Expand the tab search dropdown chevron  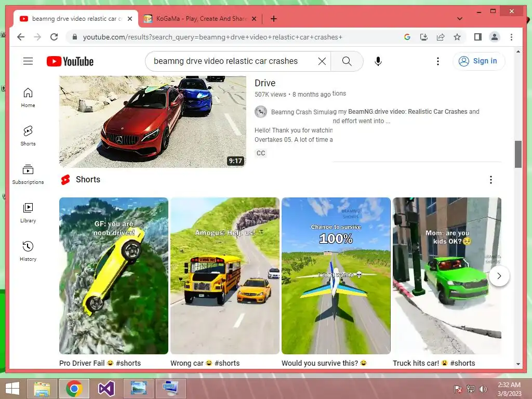click(460, 19)
